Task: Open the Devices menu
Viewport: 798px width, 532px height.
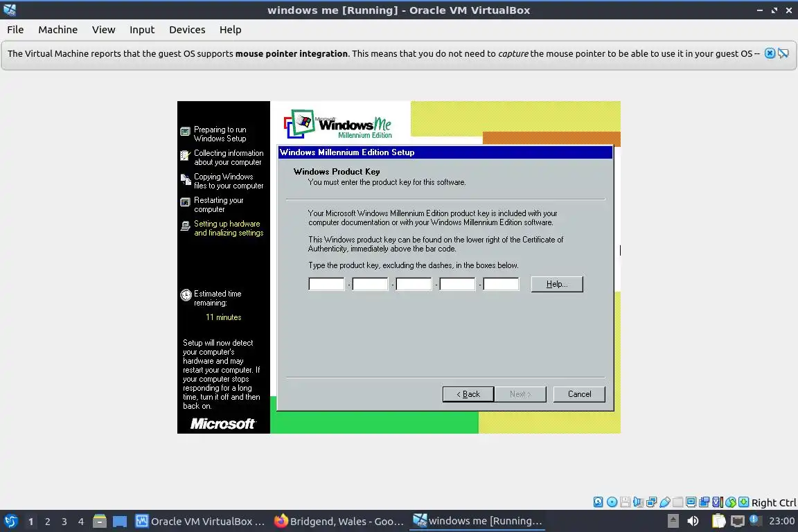Action: click(x=187, y=30)
